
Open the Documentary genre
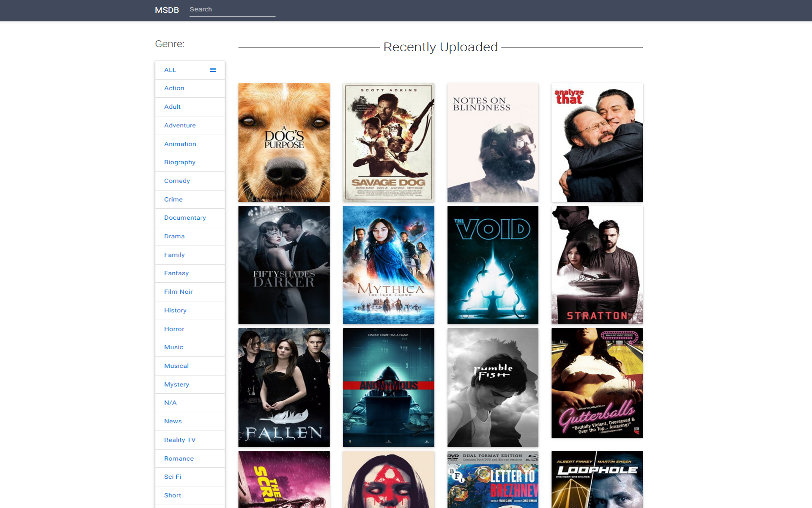point(190,218)
